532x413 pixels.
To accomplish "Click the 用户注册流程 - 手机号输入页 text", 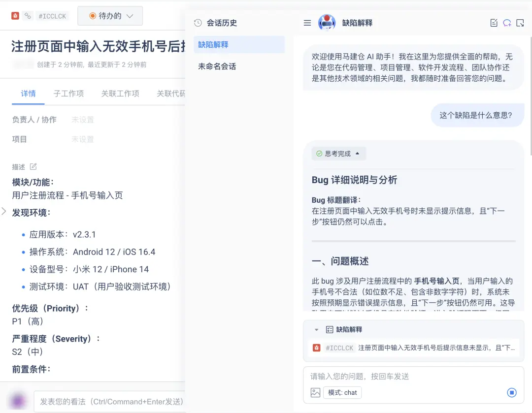I will [67, 195].
